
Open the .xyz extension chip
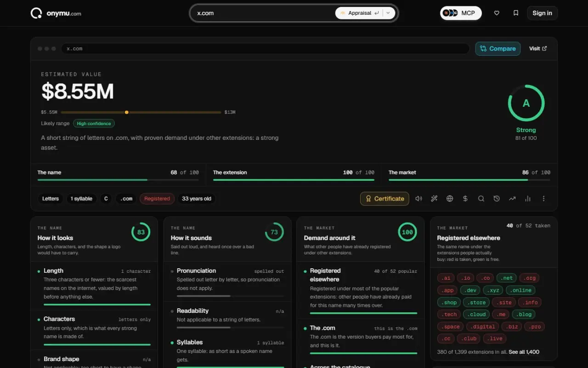[493, 290]
